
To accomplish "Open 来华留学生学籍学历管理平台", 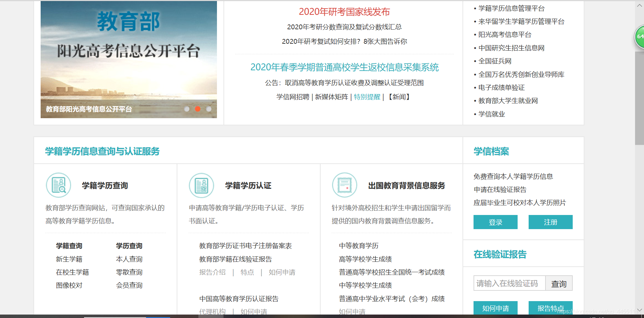I will click(x=521, y=21).
